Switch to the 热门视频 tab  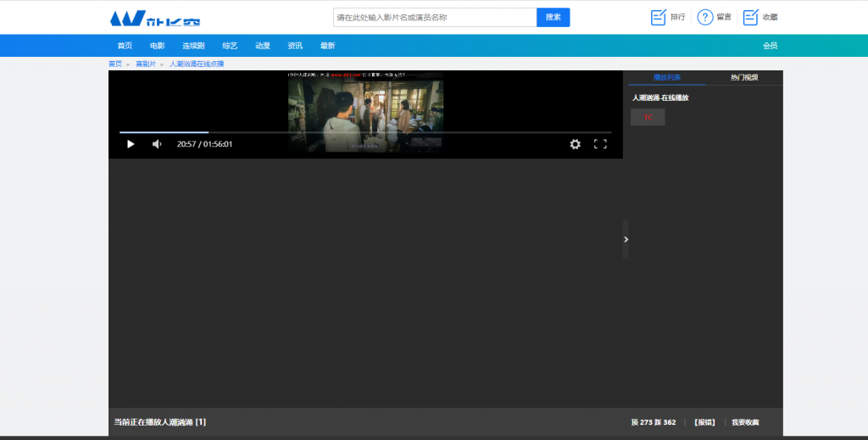[x=744, y=78]
